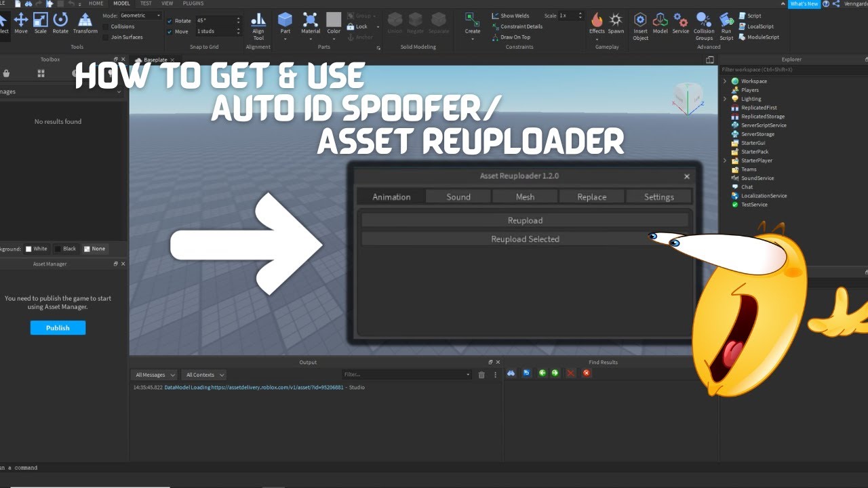Image resolution: width=868 pixels, height=488 pixels.
Task: Switch to the HOME ribbon tab
Action: [96, 3]
